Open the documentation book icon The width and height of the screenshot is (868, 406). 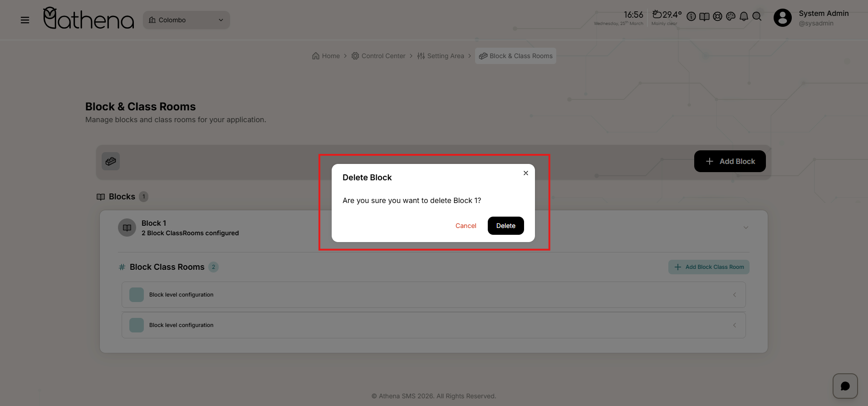click(x=704, y=17)
